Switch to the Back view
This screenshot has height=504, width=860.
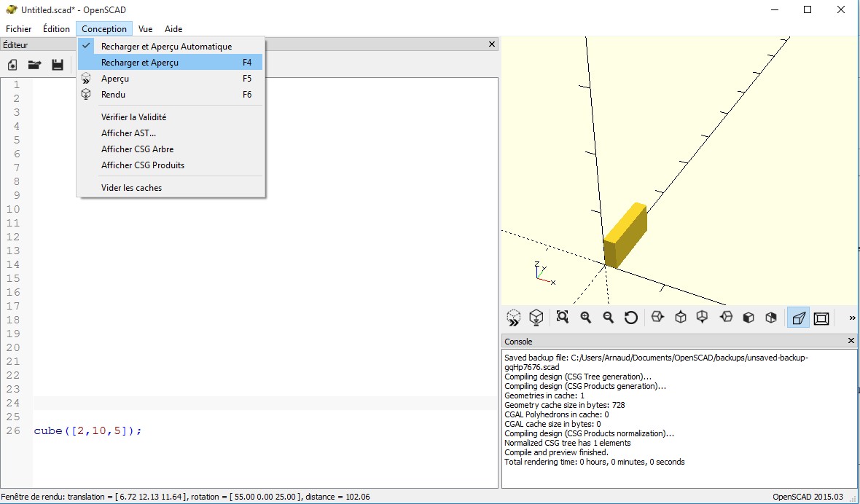[x=771, y=318]
